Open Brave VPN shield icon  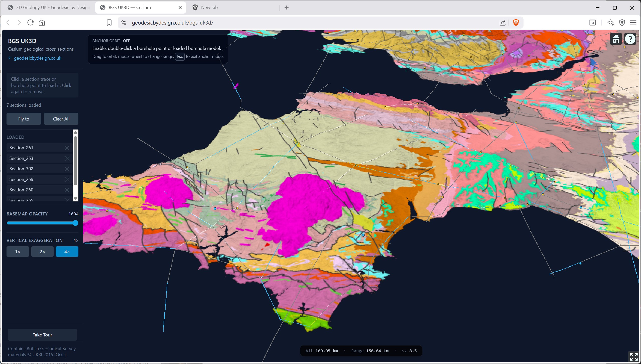622,23
